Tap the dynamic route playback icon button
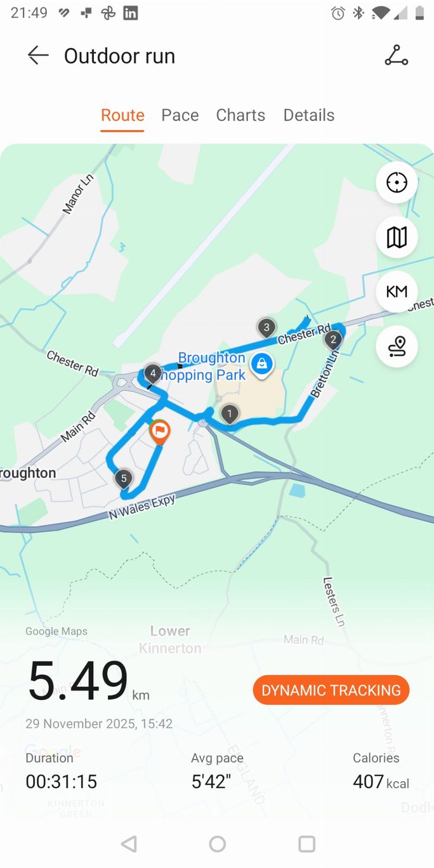Image resolution: width=434 pixels, height=868 pixels. tap(397, 346)
